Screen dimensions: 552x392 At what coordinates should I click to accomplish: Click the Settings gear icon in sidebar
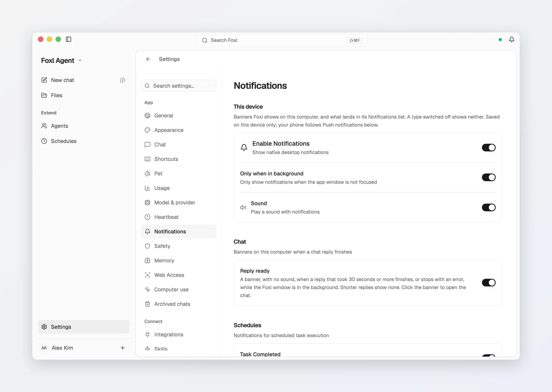point(44,327)
